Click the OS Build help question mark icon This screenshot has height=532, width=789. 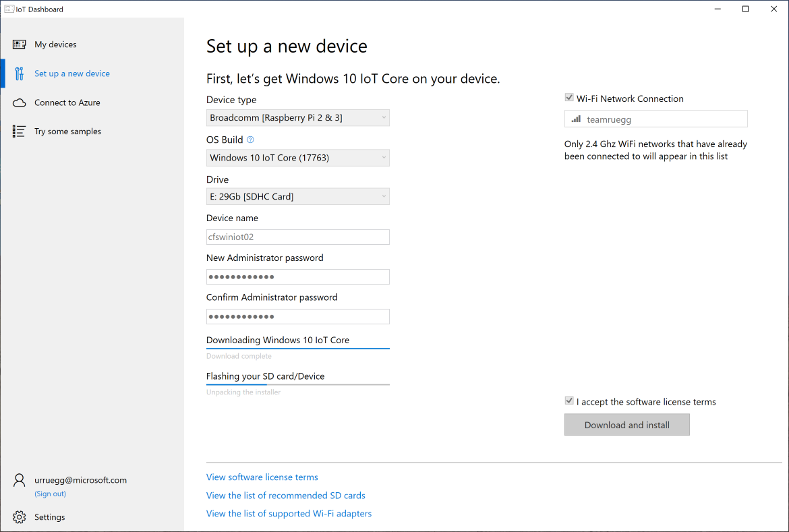pos(250,140)
